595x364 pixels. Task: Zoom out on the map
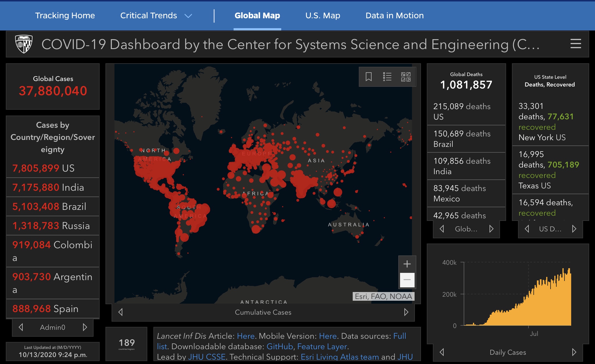click(407, 280)
